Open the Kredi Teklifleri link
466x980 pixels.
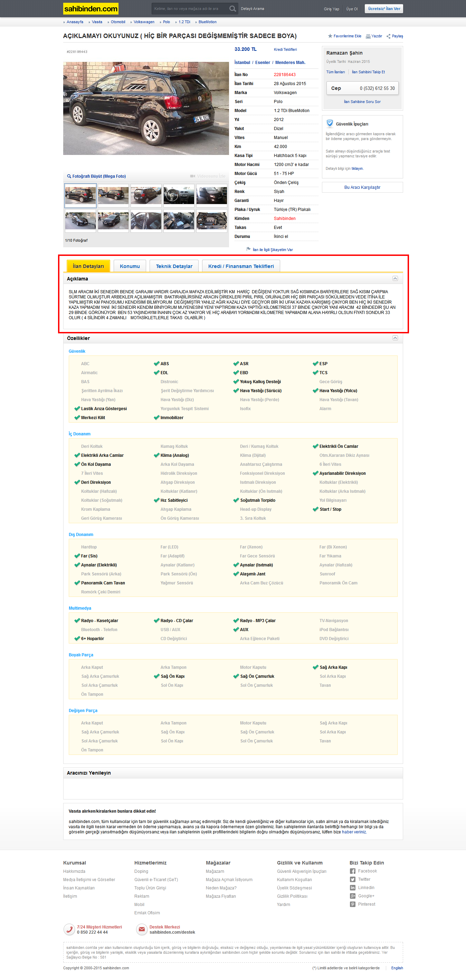click(285, 49)
